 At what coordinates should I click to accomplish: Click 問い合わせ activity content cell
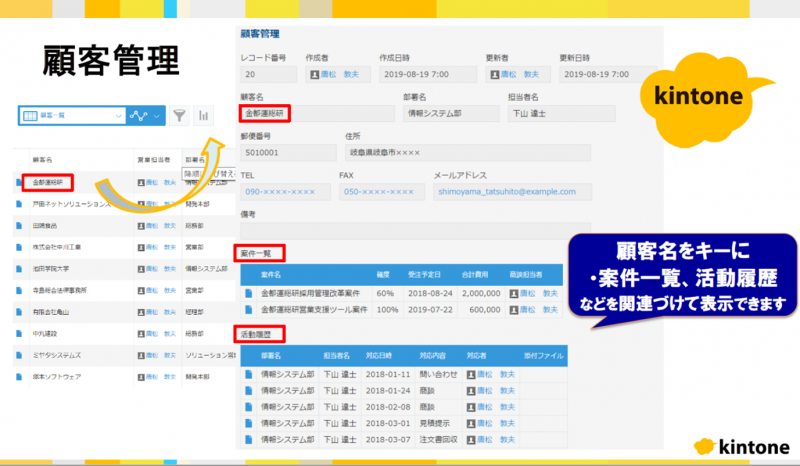pos(438,374)
